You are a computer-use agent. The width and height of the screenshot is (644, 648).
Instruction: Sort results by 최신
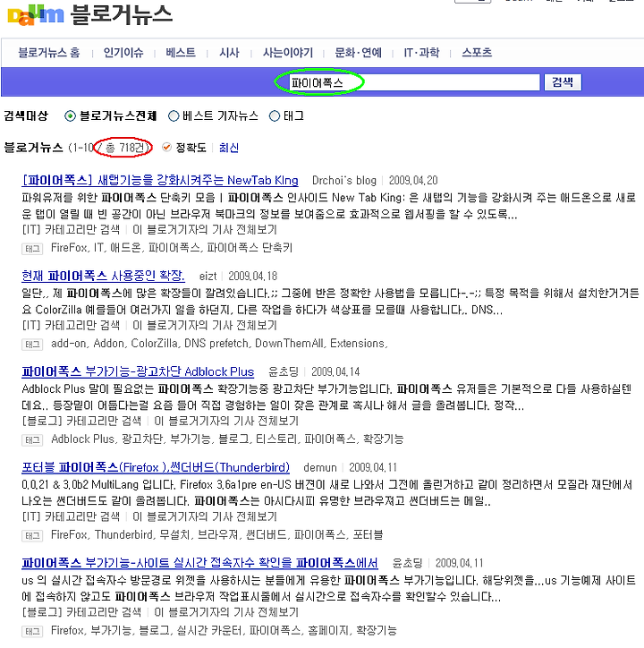point(229,148)
